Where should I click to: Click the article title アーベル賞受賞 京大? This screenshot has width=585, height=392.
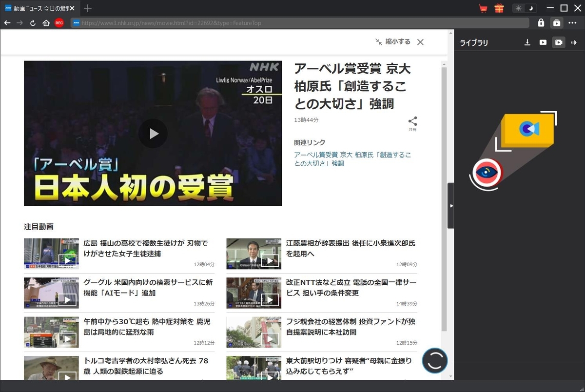[x=352, y=86]
